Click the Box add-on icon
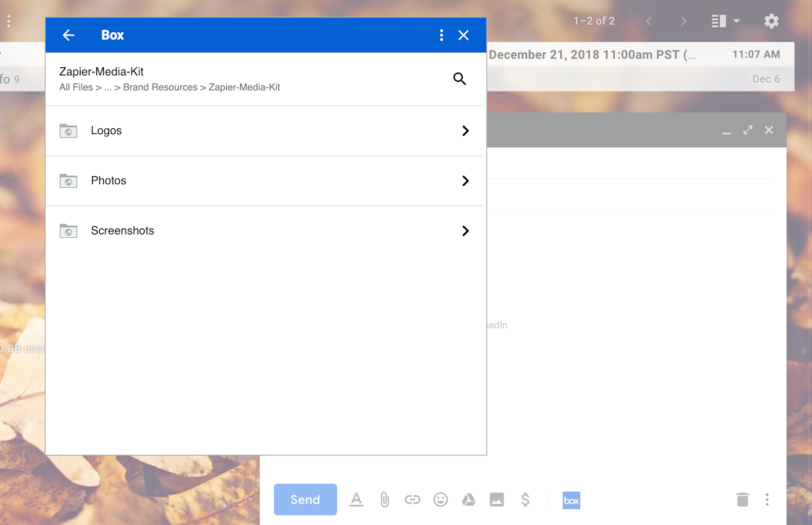The width and height of the screenshot is (812, 525). [x=571, y=500]
